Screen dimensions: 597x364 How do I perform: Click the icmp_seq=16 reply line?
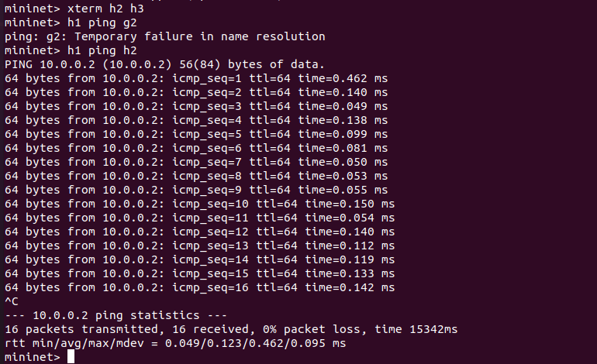pos(199,287)
